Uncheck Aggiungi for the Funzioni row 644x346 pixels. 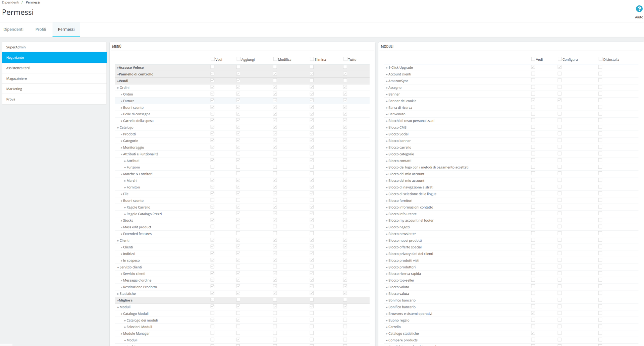pyautogui.click(x=238, y=167)
